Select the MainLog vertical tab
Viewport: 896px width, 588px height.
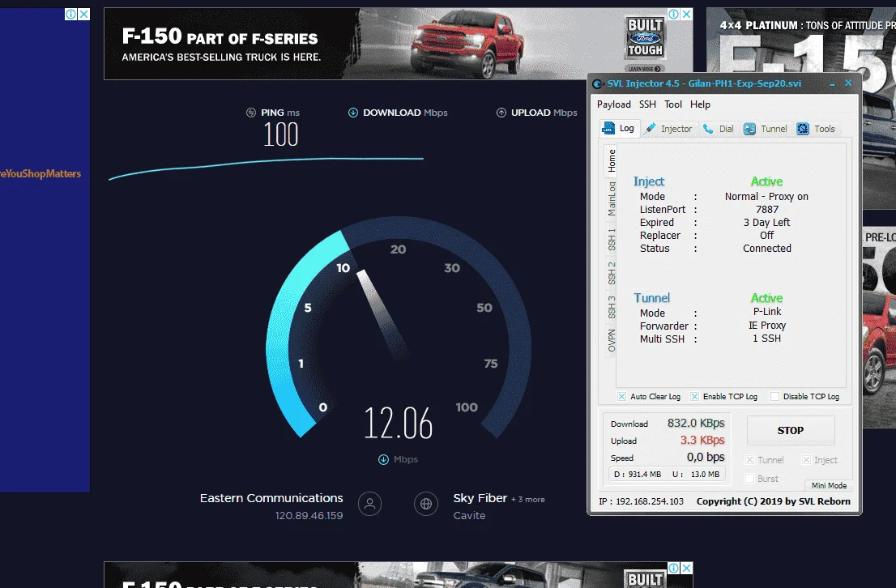(612, 199)
